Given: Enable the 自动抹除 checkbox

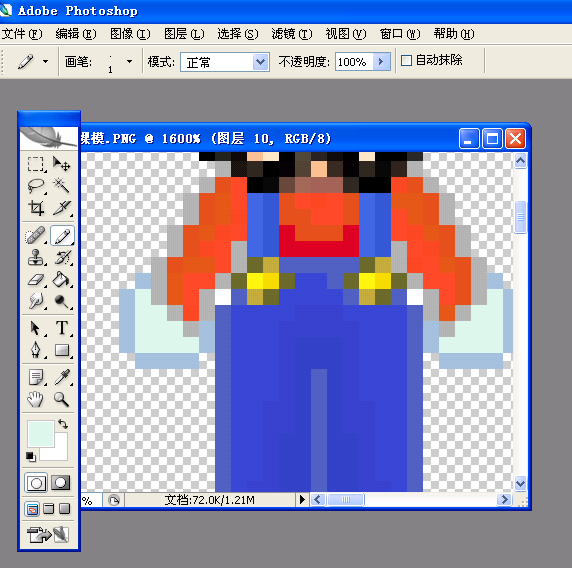Looking at the screenshot, I should point(406,61).
